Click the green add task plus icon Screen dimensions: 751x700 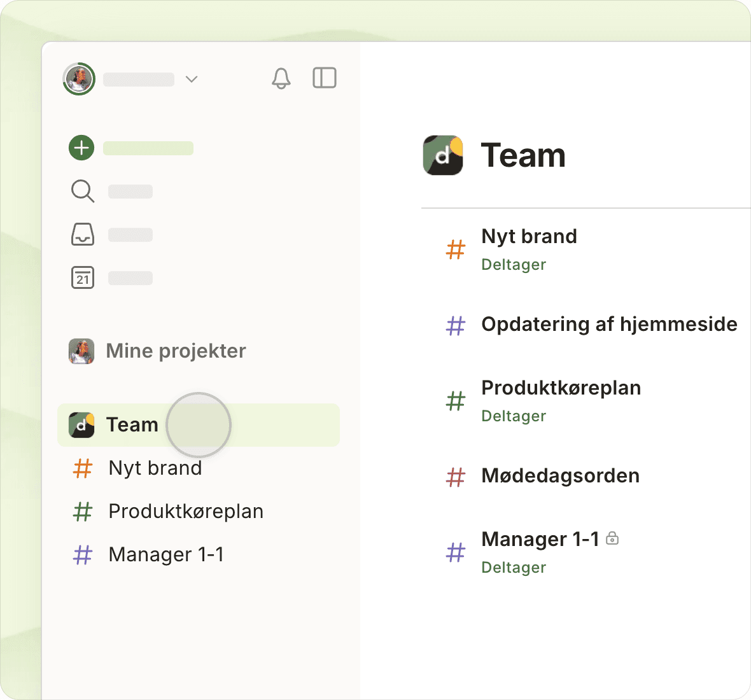tap(81, 148)
